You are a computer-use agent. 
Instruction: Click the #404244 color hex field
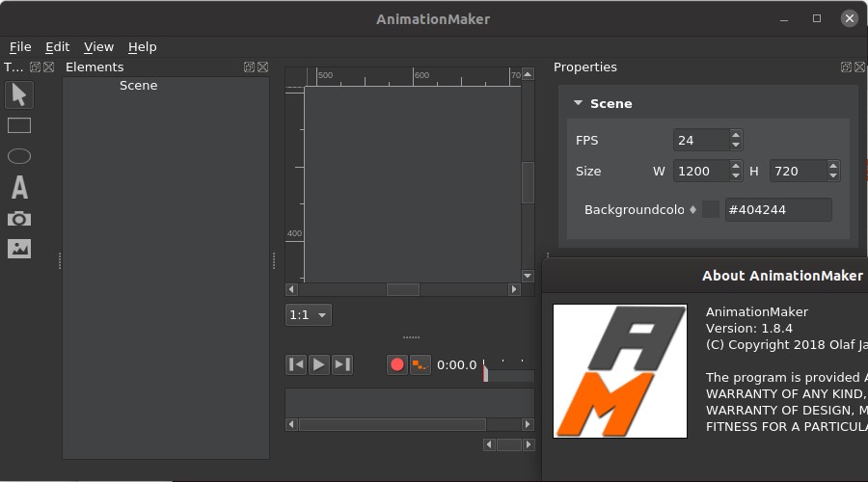[778, 210]
